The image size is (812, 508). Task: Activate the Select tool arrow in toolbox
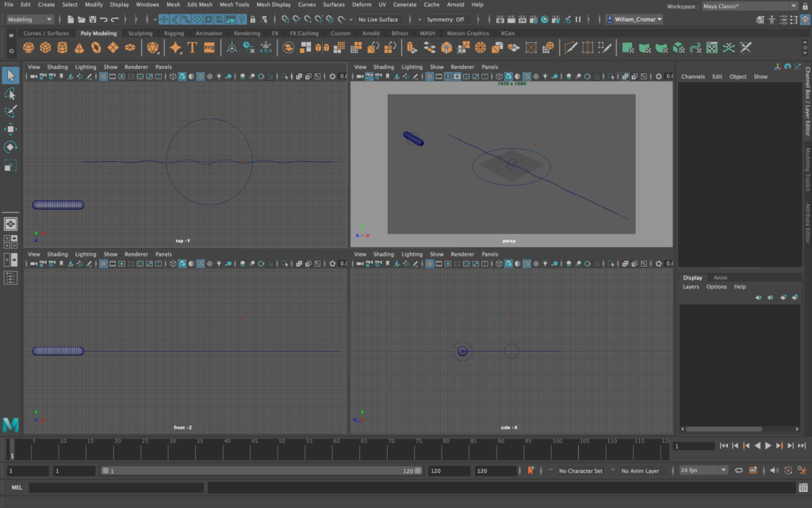10,75
